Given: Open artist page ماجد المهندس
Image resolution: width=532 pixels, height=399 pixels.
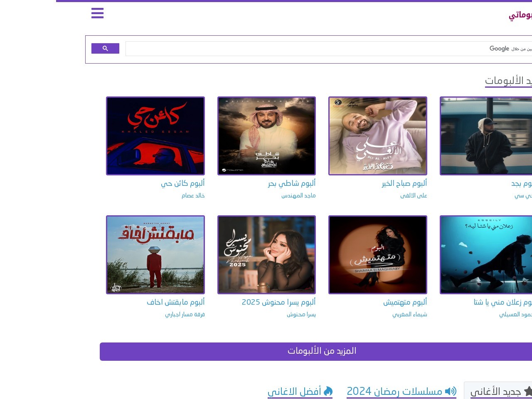Looking at the screenshot, I should tap(298, 195).
